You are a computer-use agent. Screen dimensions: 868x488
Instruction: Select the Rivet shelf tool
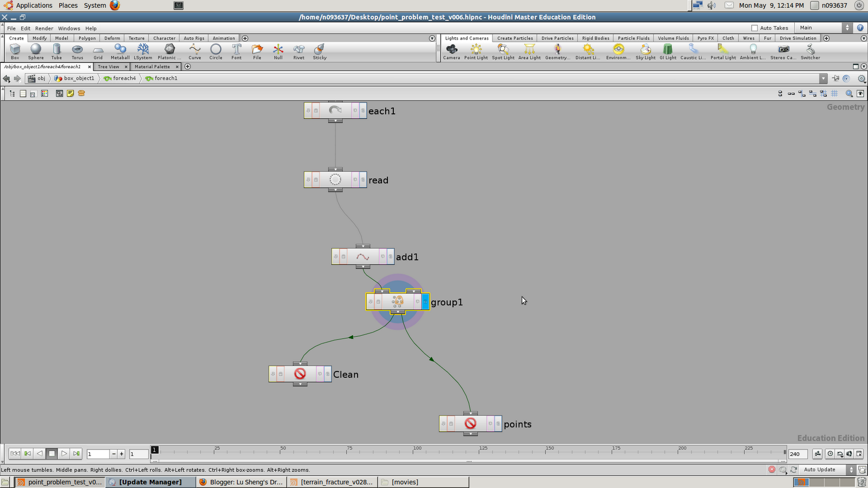(x=299, y=52)
